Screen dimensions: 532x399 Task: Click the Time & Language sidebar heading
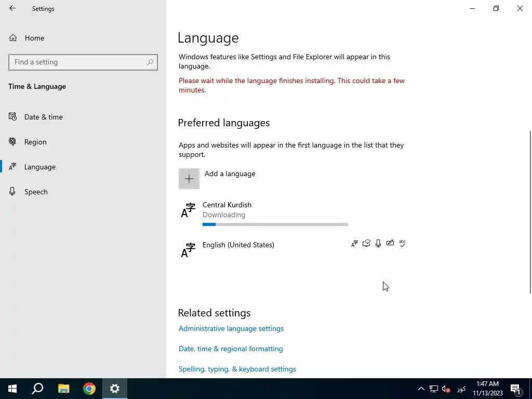(37, 87)
